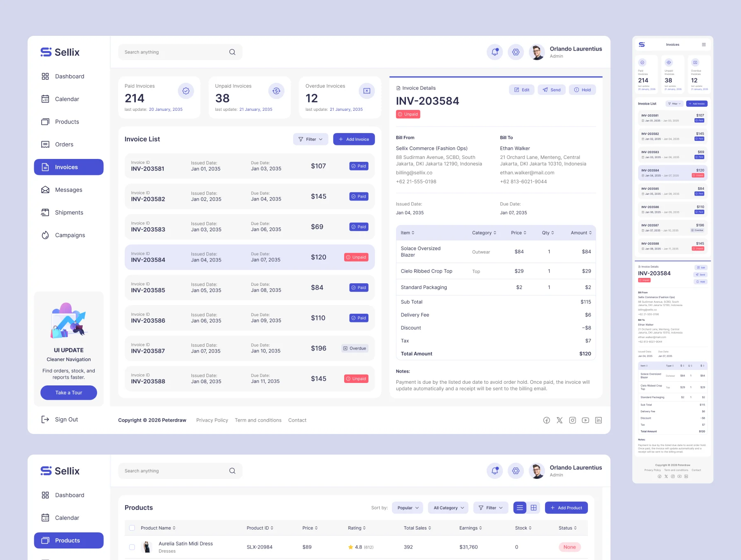The width and height of the screenshot is (741, 560).
Task: Open Instagram icon in footer
Action: 573,420
